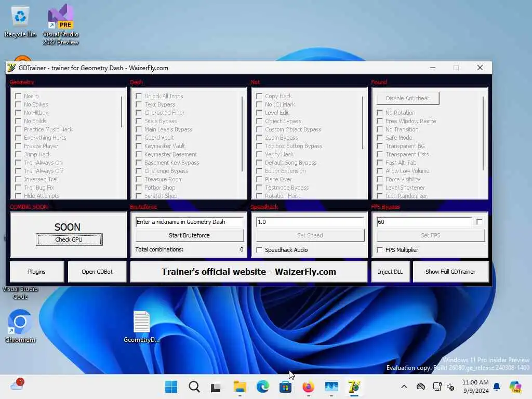The width and height of the screenshot is (532, 399).
Task: Check the Speedhack Audio option
Action: [x=259, y=250]
